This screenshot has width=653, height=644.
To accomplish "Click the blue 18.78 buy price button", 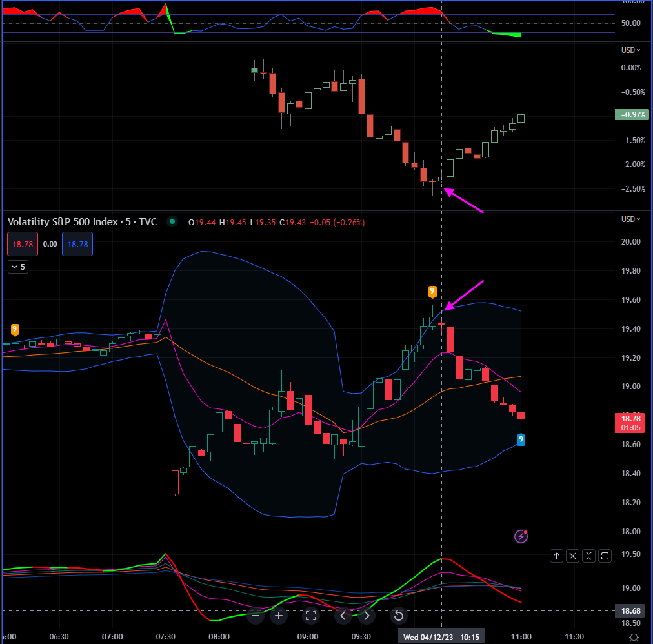I will coord(78,245).
